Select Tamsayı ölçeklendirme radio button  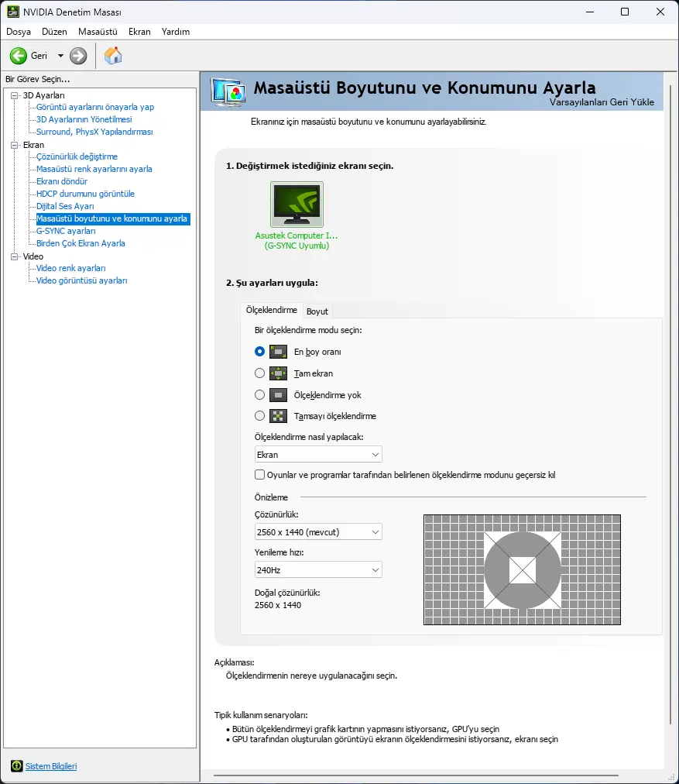pos(259,416)
